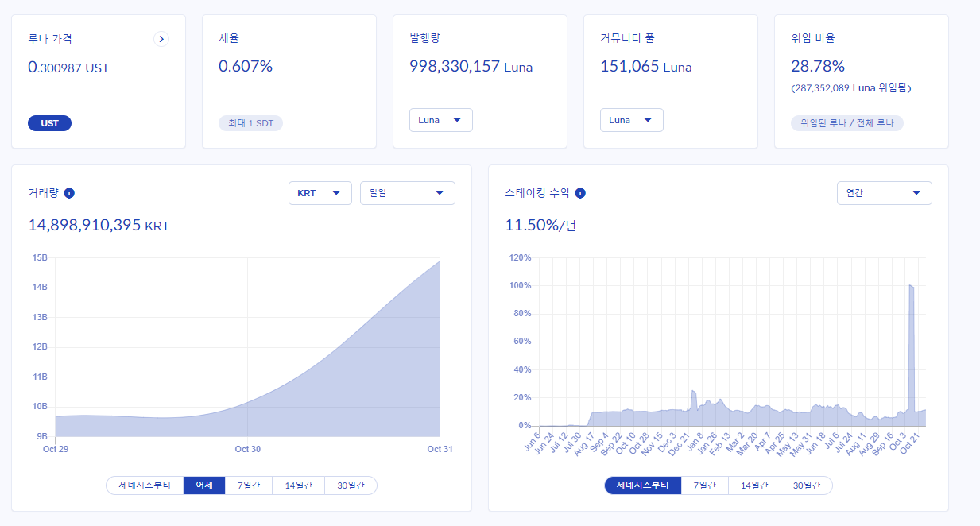Image resolution: width=980 pixels, height=526 pixels.
Task: Select the 어제 tab in 거래량 chart
Action: click(x=204, y=485)
